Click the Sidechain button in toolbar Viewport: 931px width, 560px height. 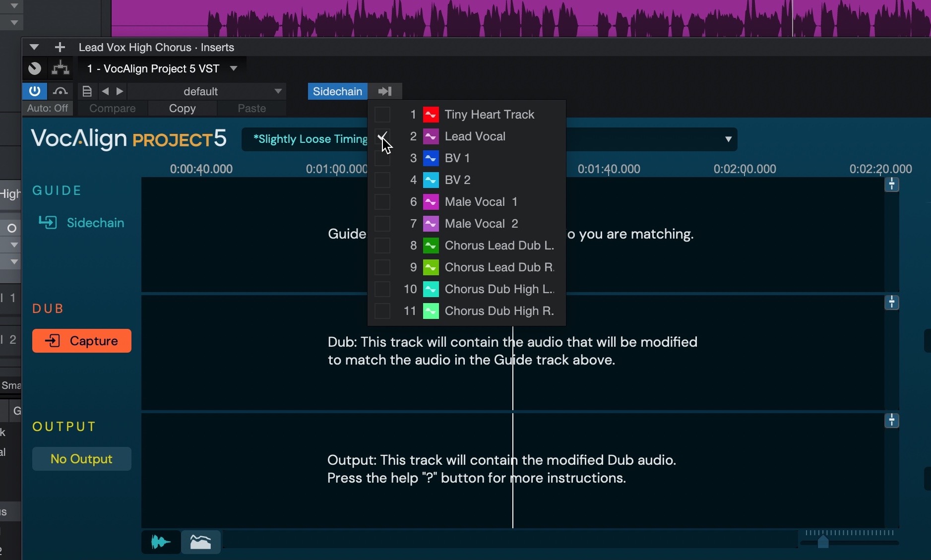337,91
